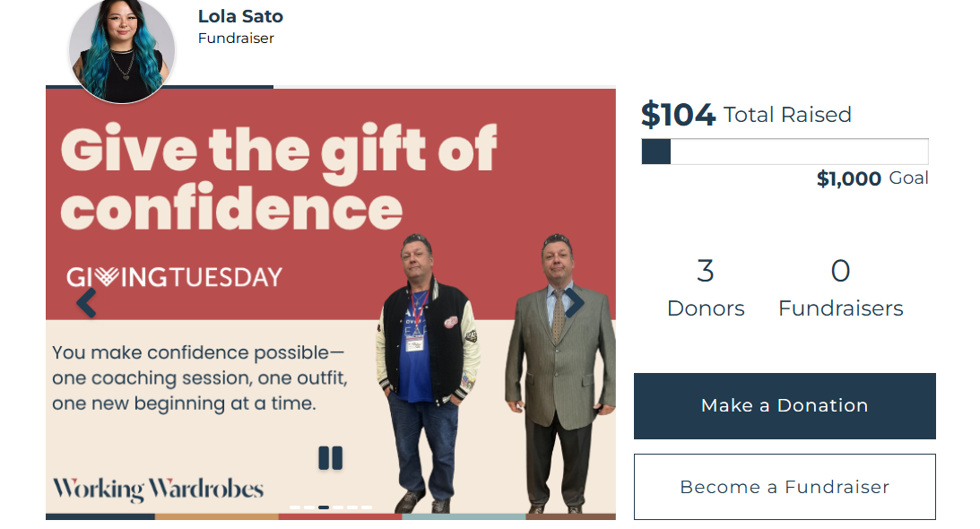This screenshot has height=529, width=980.
Task: Jump to the fourth carousel slide indicator
Action: click(338, 507)
